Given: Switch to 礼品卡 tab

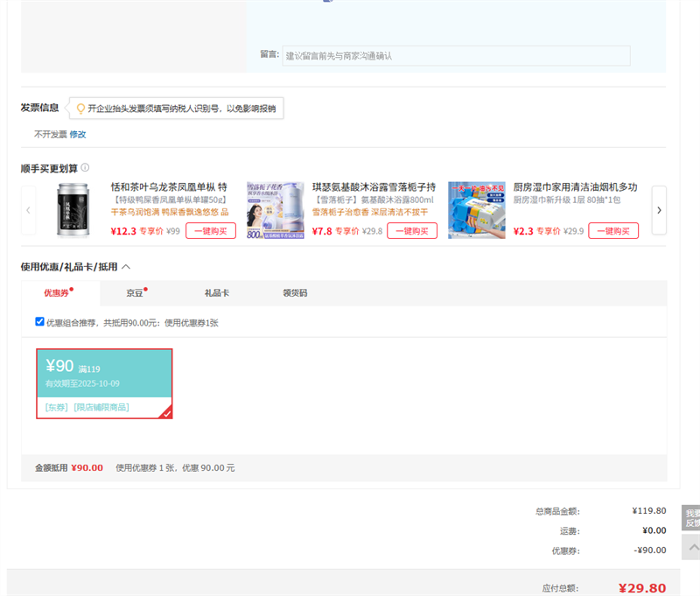Looking at the screenshot, I should (216, 293).
